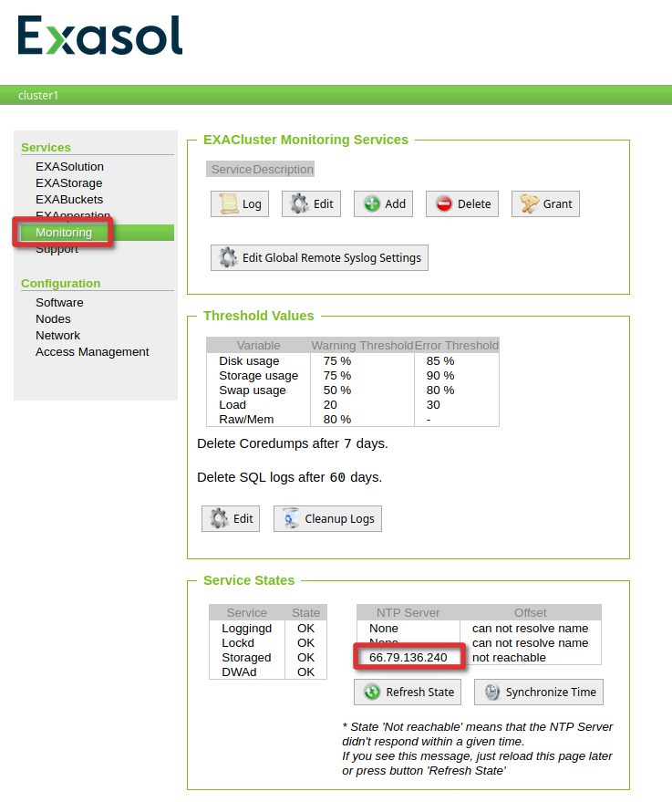Click the gear icon on service Edit button
This screenshot has width=672, height=802.
(299, 203)
